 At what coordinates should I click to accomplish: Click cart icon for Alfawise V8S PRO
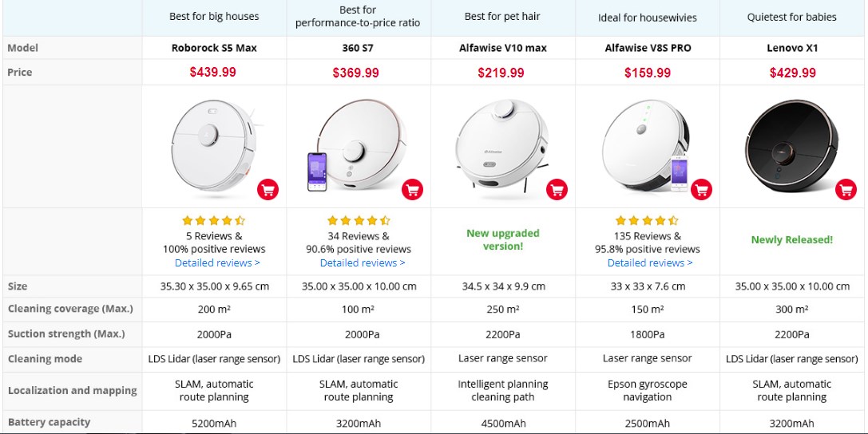point(701,190)
